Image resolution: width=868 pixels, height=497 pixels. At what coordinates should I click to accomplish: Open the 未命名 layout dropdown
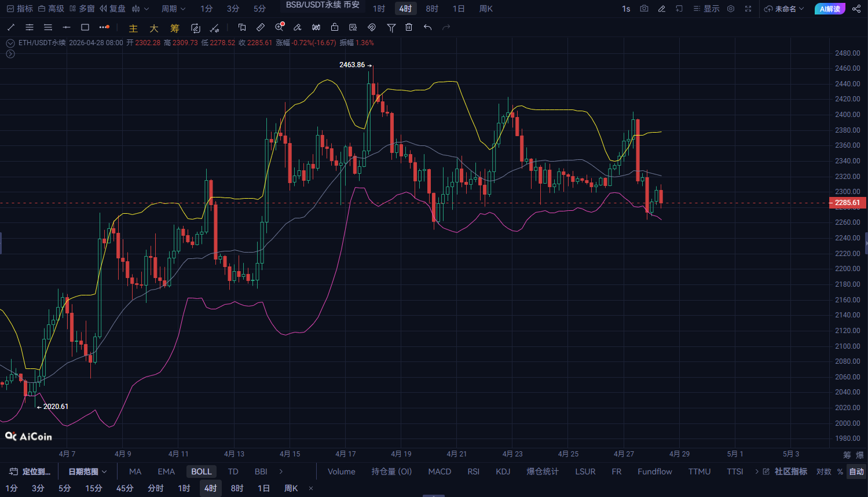[784, 9]
